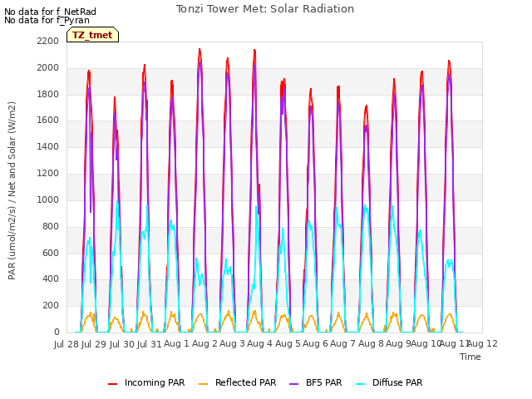Viewport: 532px width, 399px height.
Task: Select the BF5 PAR legend label
Action: tap(323, 382)
